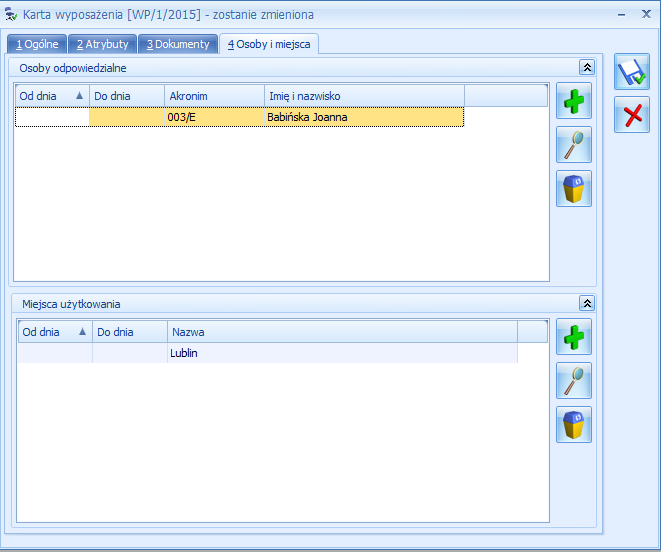Switch to the 1 Ogólne tab
661x552 pixels.
[x=37, y=44]
